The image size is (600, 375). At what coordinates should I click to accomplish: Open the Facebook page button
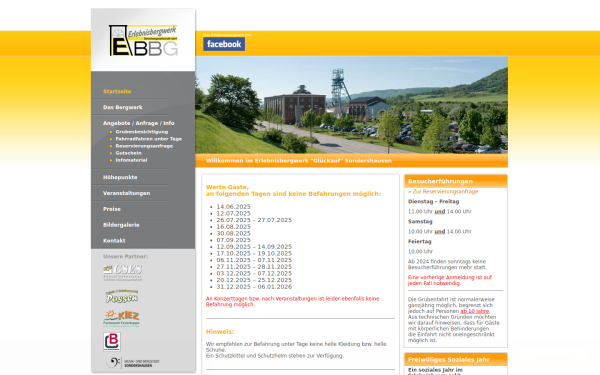click(224, 44)
